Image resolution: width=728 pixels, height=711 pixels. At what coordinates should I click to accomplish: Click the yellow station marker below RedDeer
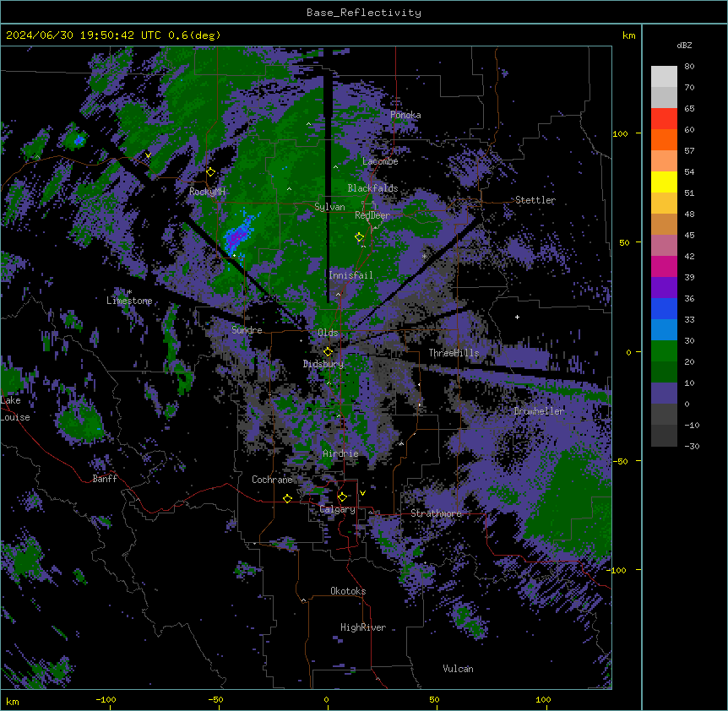coord(359,237)
